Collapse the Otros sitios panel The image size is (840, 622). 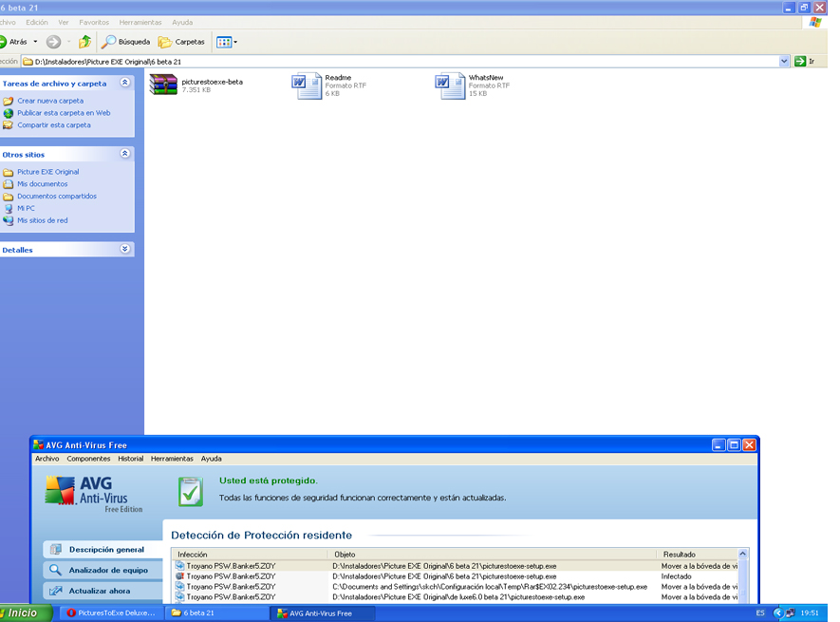(125, 154)
